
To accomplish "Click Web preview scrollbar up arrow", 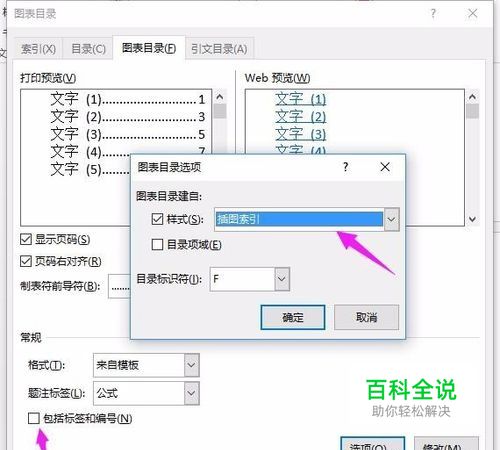I will [x=472, y=97].
